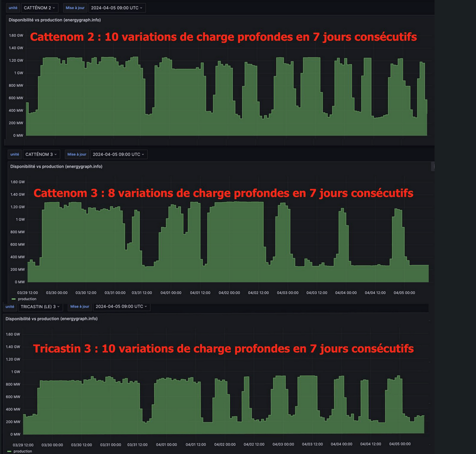Image resolution: width=476 pixels, height=454 pixels.
Task: Toggle the production series in Cattenom 3 legend
Action: pyautogui.click(x=27, y=299)
